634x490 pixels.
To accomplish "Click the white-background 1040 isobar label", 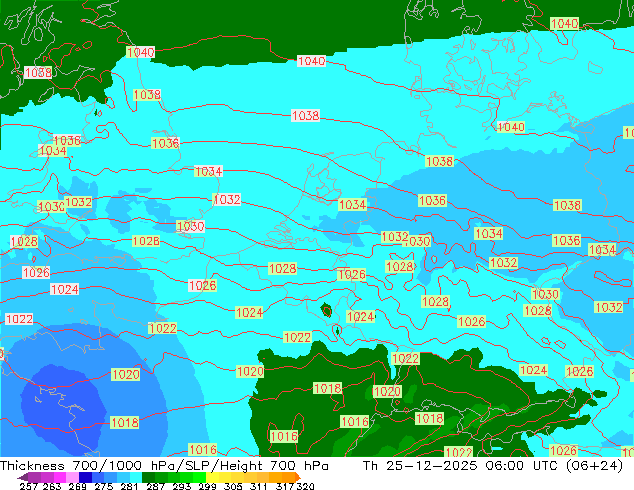I will tap(311, 61).
